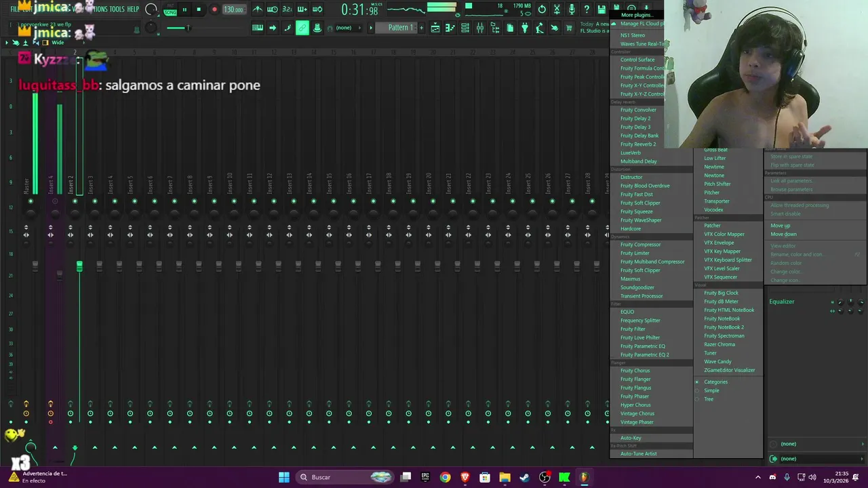The image size is (868, 488).
Task: Select the Insert 10 mixer track
Action: tap(230, 184)
